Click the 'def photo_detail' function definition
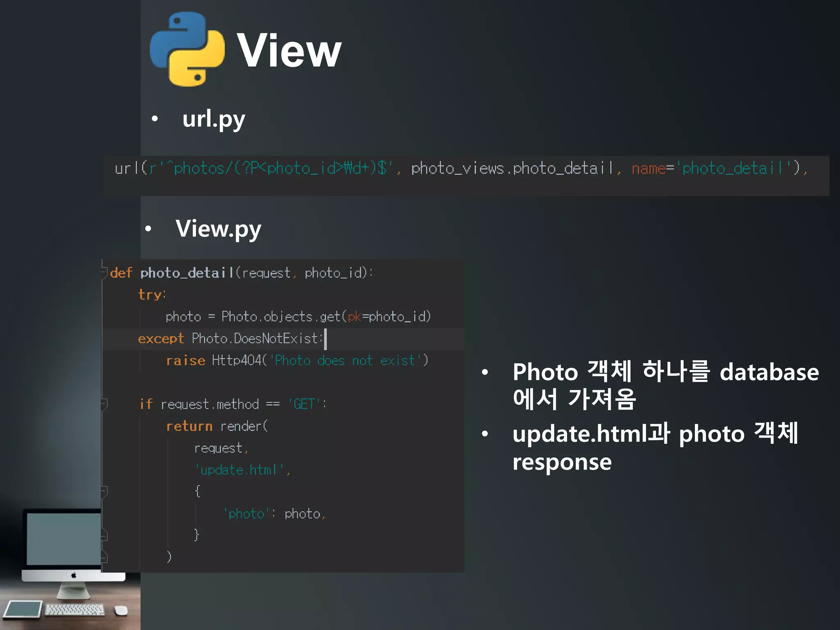Viewport: 840px width, 630px height. click(x=241, y=273)
